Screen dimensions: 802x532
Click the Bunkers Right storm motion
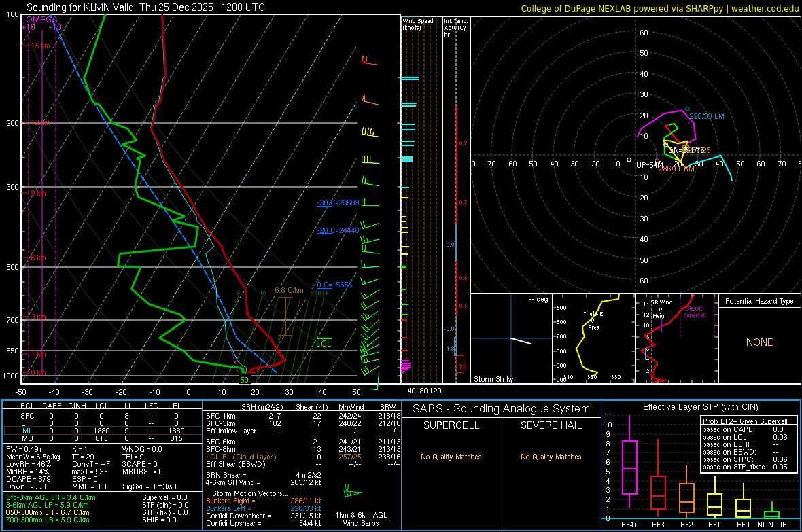tap(264, 501)
